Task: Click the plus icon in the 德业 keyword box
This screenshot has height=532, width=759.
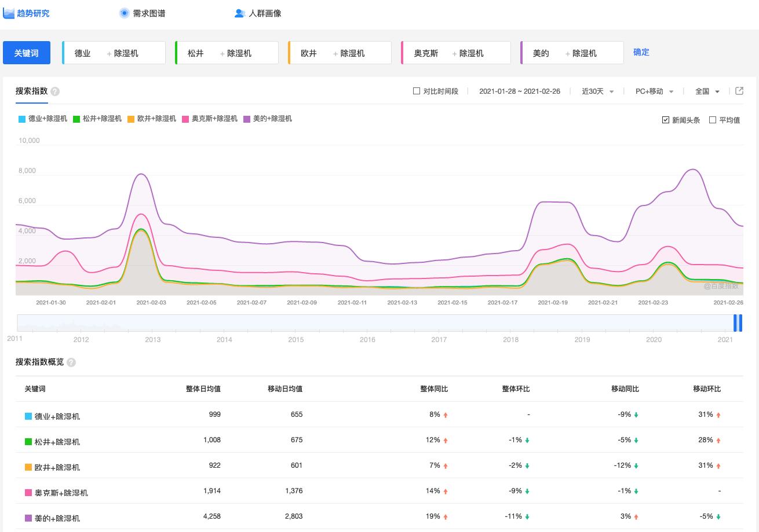Action: pos(108,52)
